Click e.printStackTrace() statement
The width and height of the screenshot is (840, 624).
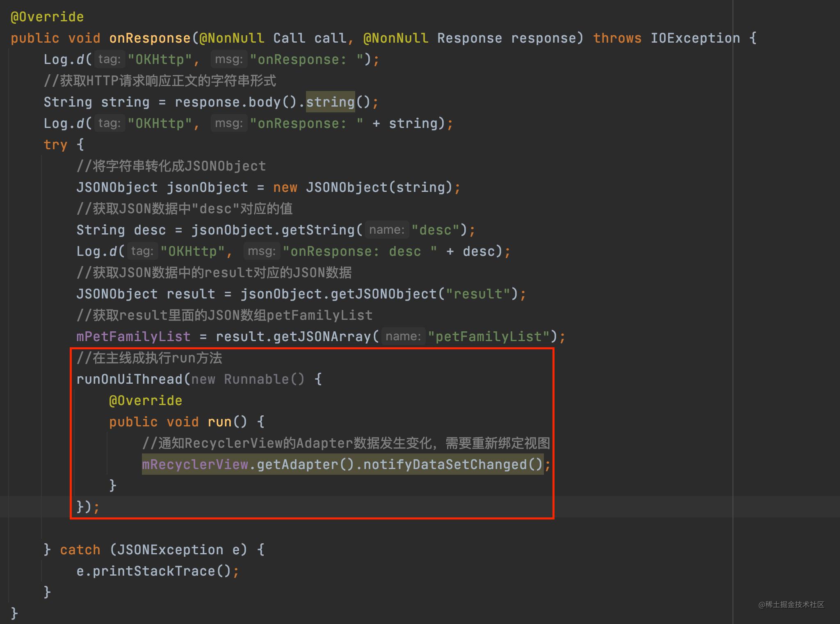click(x=154, y=571)
